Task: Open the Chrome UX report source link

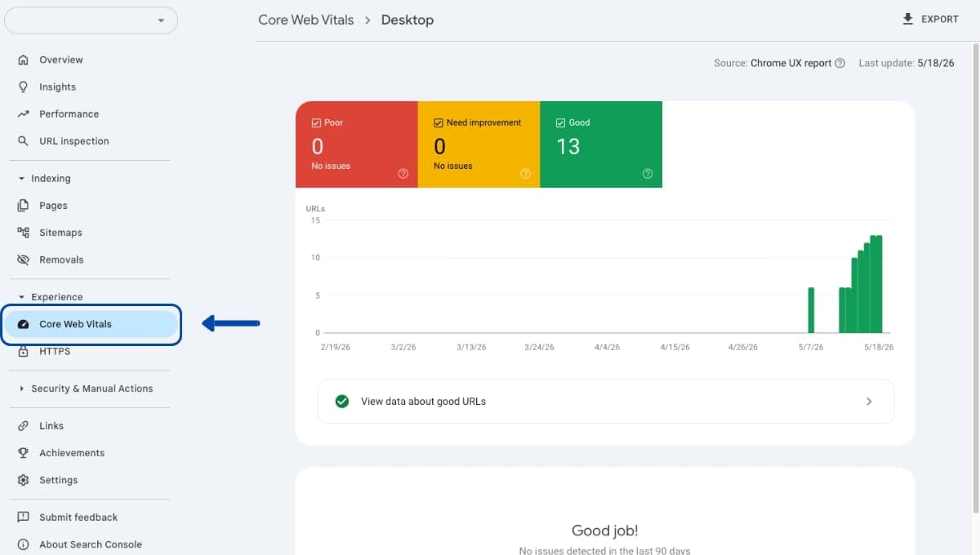Action: [791, 63]
